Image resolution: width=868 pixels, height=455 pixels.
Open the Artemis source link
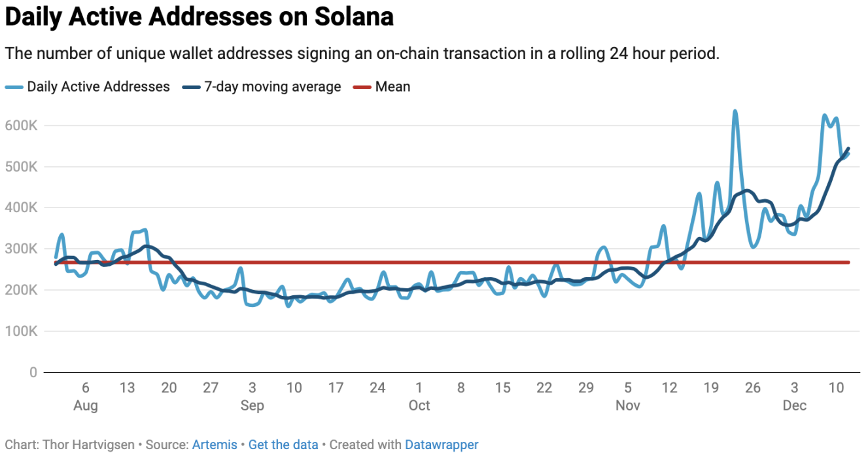pos(215,445)
